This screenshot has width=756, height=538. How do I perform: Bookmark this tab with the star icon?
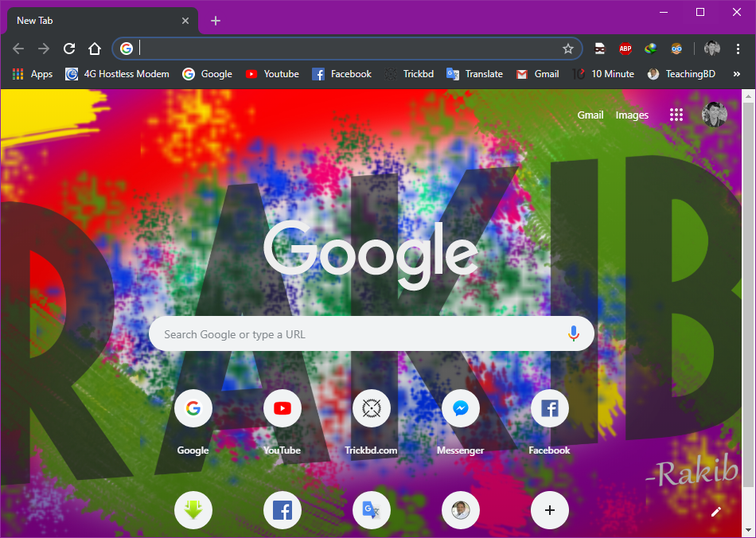(x=568, y=49)
